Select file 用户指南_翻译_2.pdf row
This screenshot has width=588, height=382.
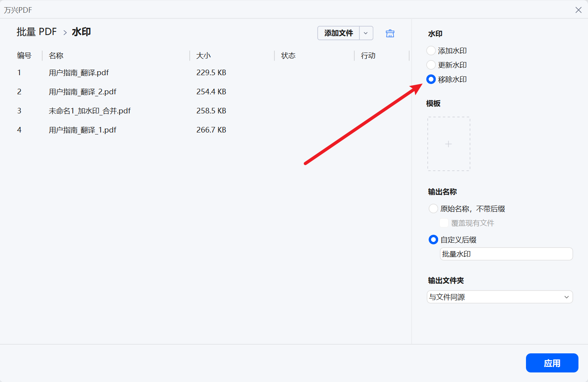tap(82, 92)
